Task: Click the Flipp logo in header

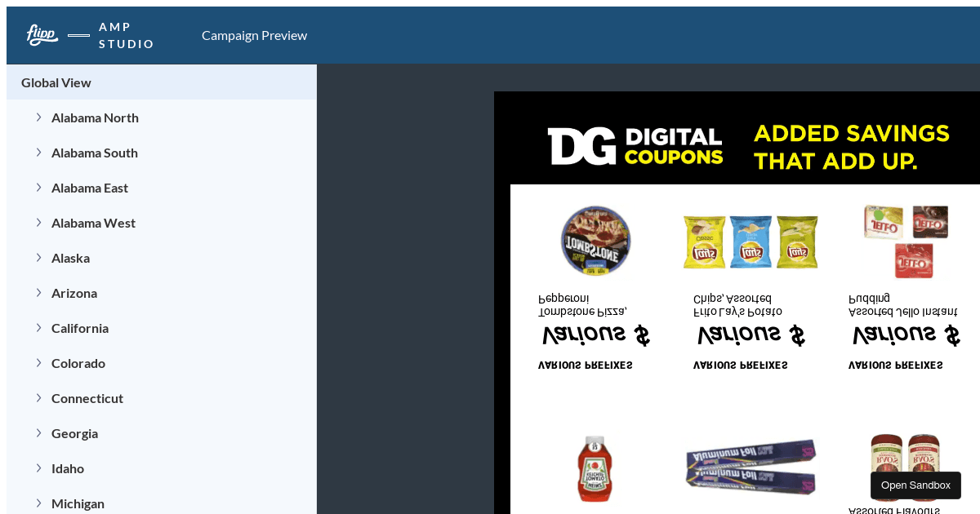Action: pyautogui.click(x=42, y=34)
